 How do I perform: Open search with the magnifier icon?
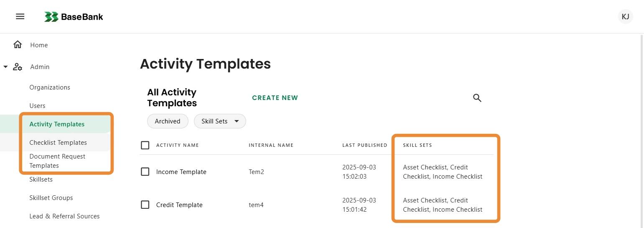(x=477, y=98)
